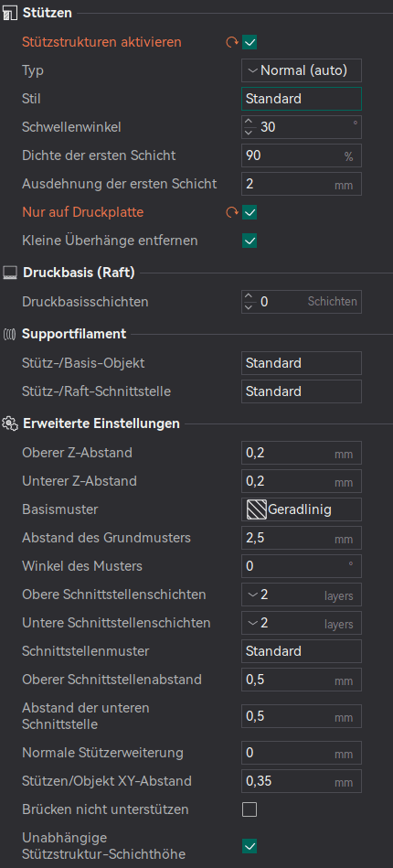
Task: Enable the Brücken nicht unterstützen checkbox
Action: coord(250,809)
